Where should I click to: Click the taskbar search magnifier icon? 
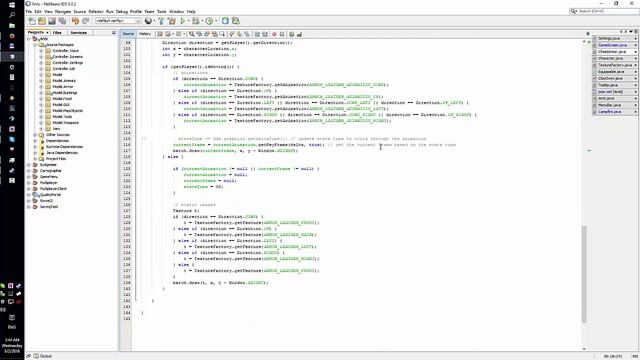click(x=12, y=15)
